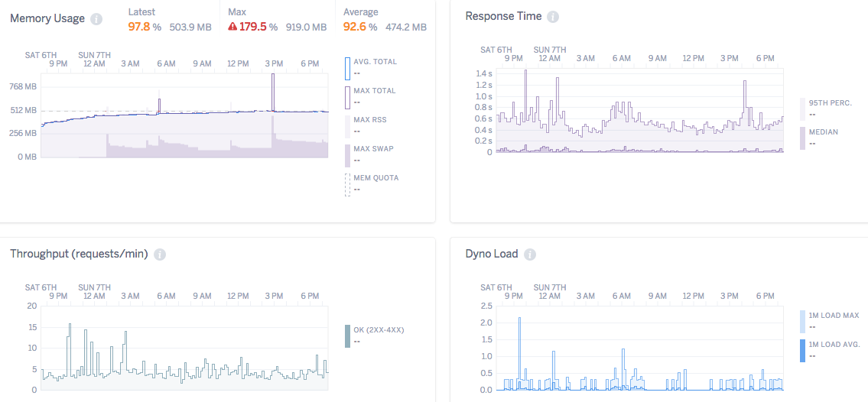The width and height of the screenshot is (868, 402).
Task: Click the MEM QUOTA legend label
Action: tap(375, 177)
